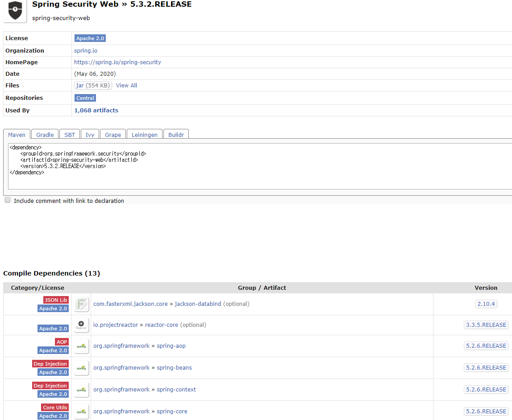Open version 5.2.6.RELEASE of spring-core
Image resolution: width=512 pixels, height=420 pixels.
point(486,411)
